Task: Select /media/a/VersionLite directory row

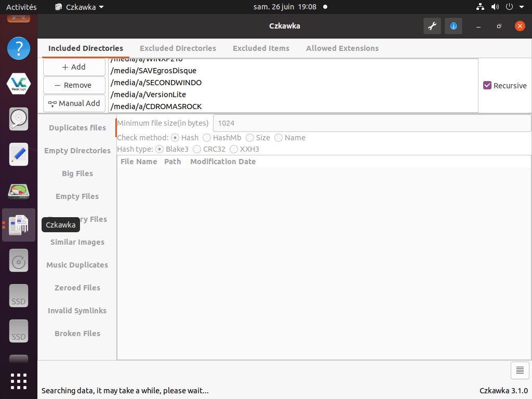Action: 293,95
